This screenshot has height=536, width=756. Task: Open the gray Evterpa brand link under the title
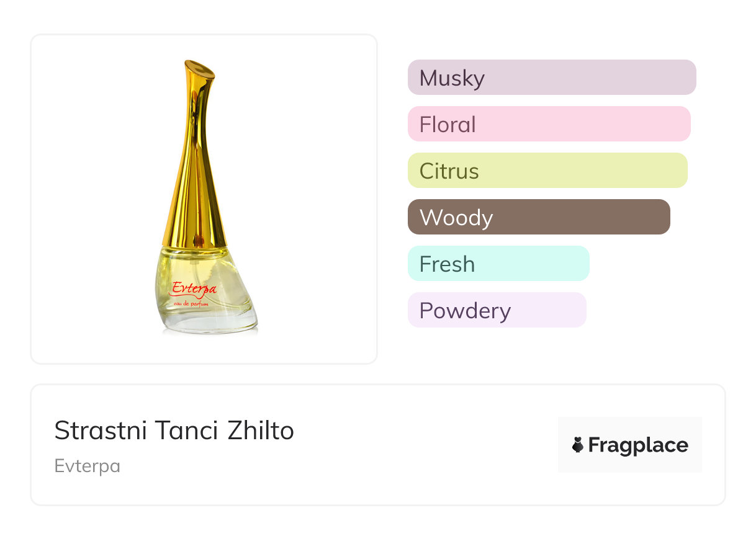point(87,466)
